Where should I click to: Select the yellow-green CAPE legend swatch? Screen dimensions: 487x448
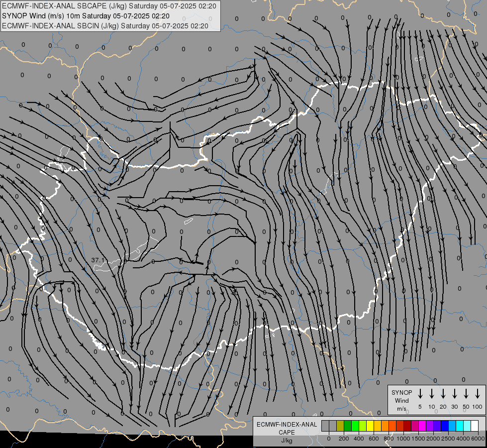click(363, 426)
